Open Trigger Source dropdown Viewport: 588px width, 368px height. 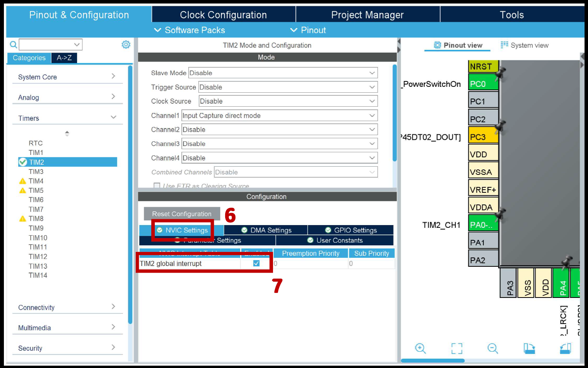[288, 87]
